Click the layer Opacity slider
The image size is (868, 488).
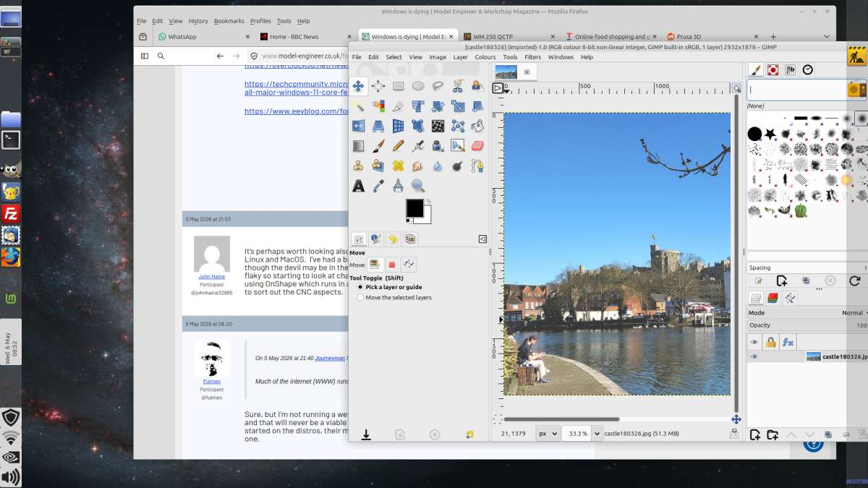[807, 325]
